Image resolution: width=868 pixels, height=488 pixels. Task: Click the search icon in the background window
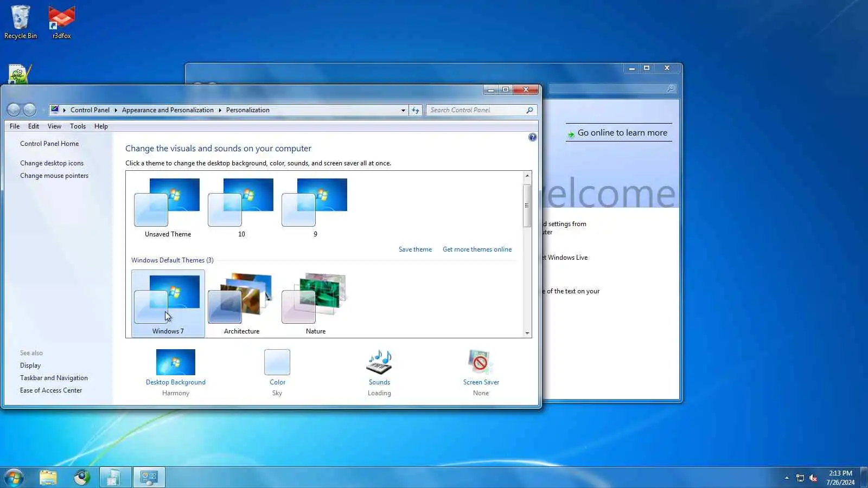point(671,88)
